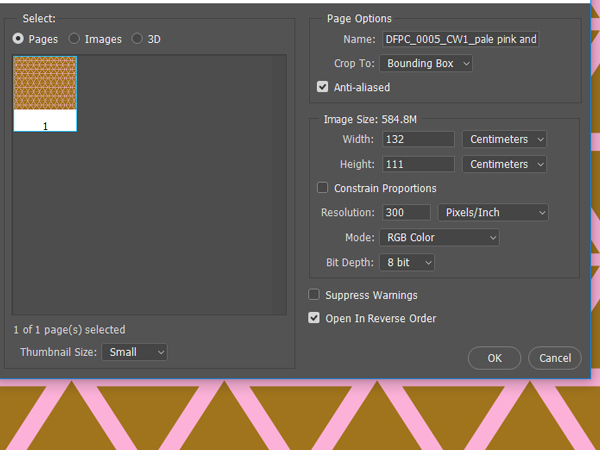The image size is (600, 450).
Task: Open the Crop To Bounding Box dropdown
Action: [x=426, y=63]
